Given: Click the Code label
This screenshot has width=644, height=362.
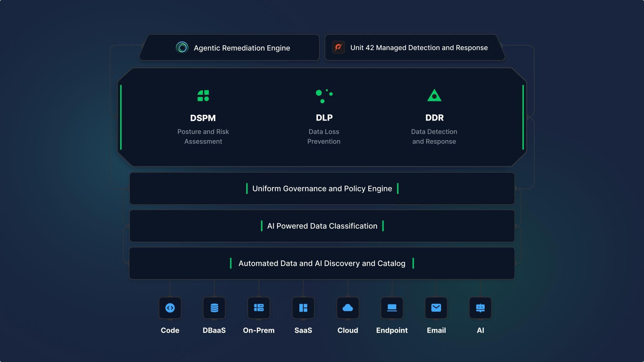Looking at the screenshot, I should pos(170,330).
